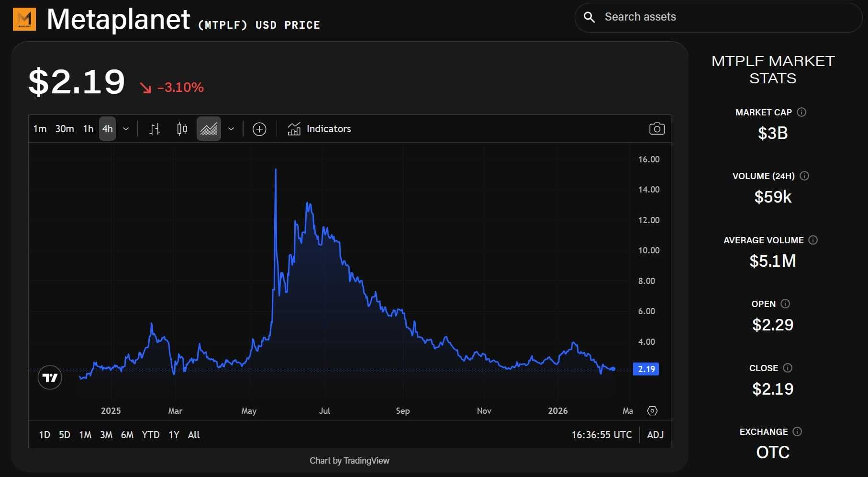Open chart settings via the hexagon gear icon

pos(652,411)
